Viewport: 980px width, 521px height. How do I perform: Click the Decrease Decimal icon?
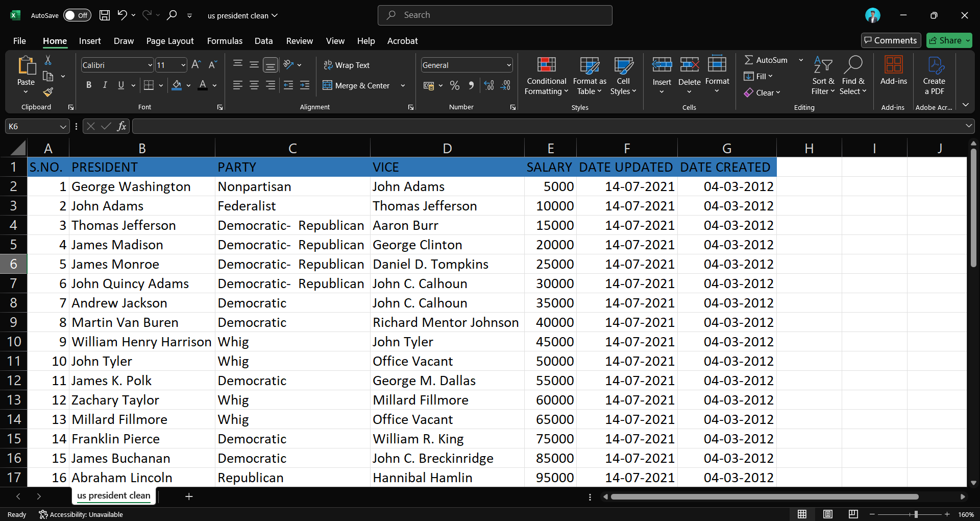coord(505,86)
